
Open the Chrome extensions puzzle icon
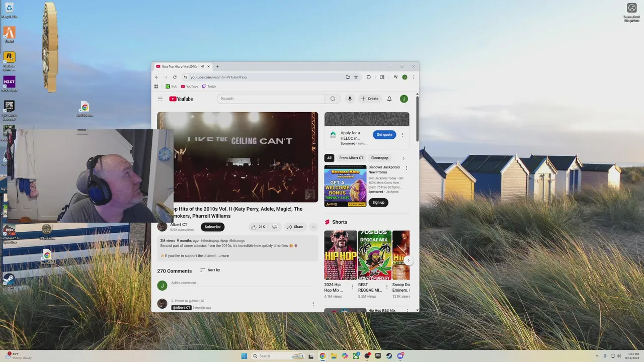tap(368, 77)
